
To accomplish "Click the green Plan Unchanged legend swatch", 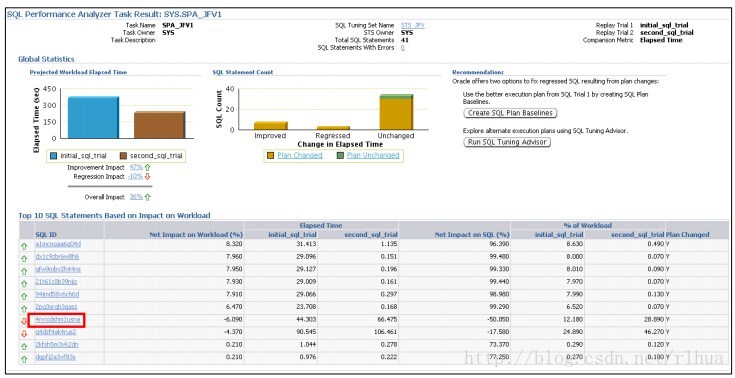I will (340, 155).
